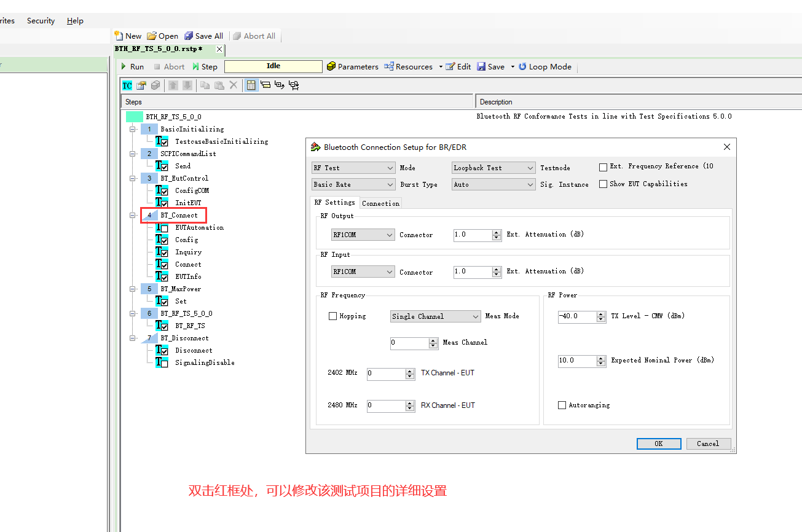Image resolution: width=802 pixels, height=532 pixels.
Task: Enable Ext. Frequency Reference checkbox
Action: [603, 167]
